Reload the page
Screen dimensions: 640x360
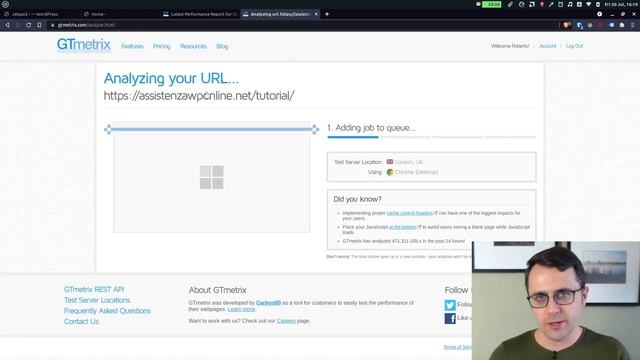pos(29,25)
